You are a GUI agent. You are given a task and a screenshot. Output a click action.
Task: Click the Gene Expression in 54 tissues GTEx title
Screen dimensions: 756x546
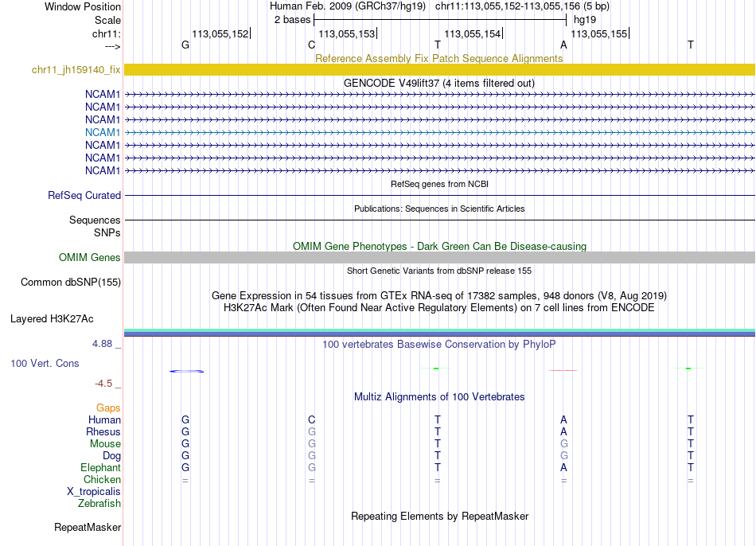pyautogui.click(x=439, y=295)
